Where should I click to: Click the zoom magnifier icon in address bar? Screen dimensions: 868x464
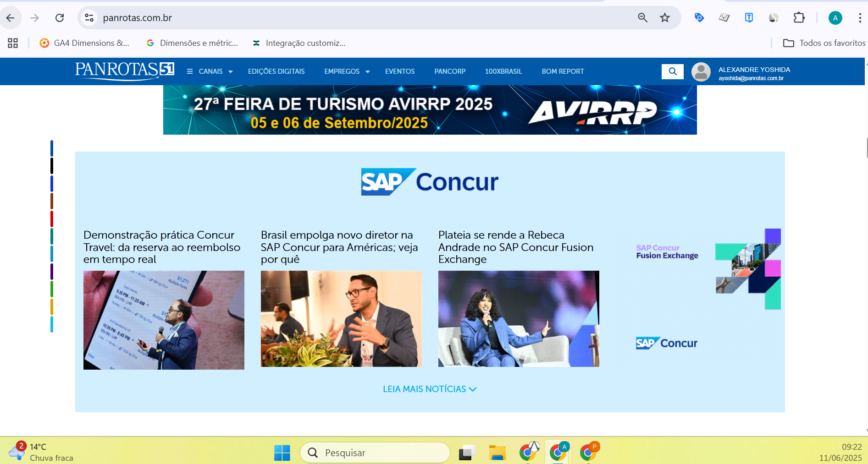(x=643, y=18)
